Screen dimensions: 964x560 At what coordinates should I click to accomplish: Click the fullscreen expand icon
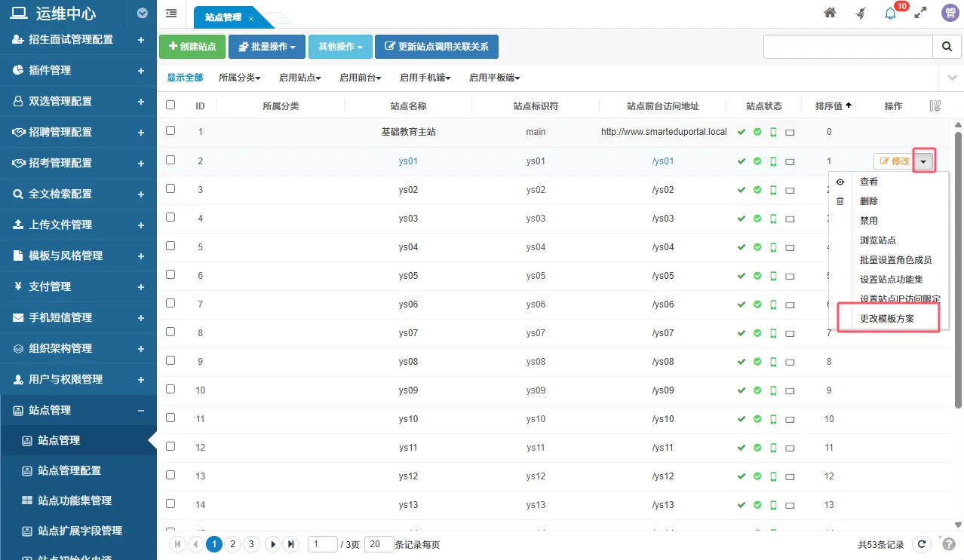[x=920, y=13]
